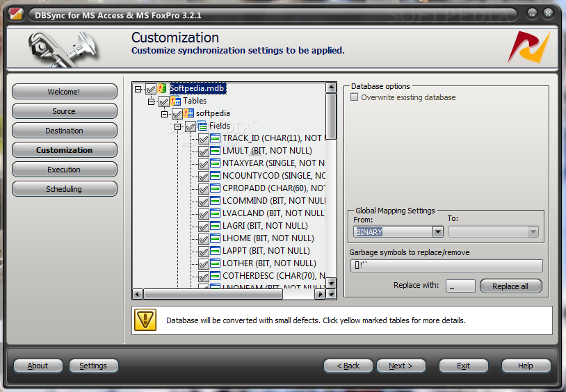Screen dimensions: 566x392
Task: Collapse the Tables tree node
Action: [x=152, y=101]
